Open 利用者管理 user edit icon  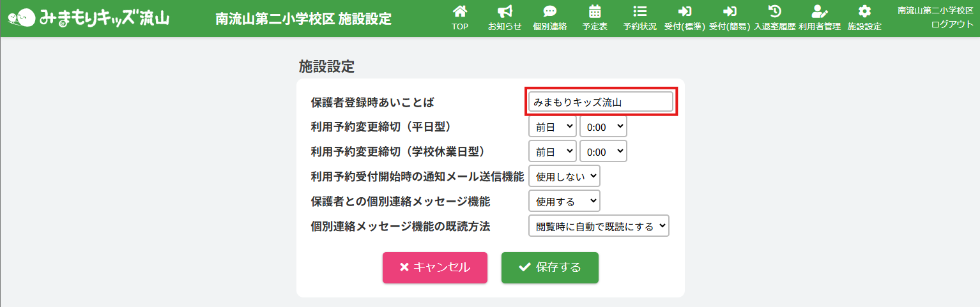tap(819, 11)
